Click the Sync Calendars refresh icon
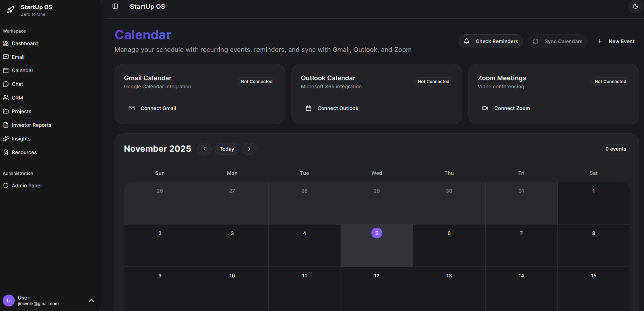Screen dimensions: 644x311 click(536, 41)
